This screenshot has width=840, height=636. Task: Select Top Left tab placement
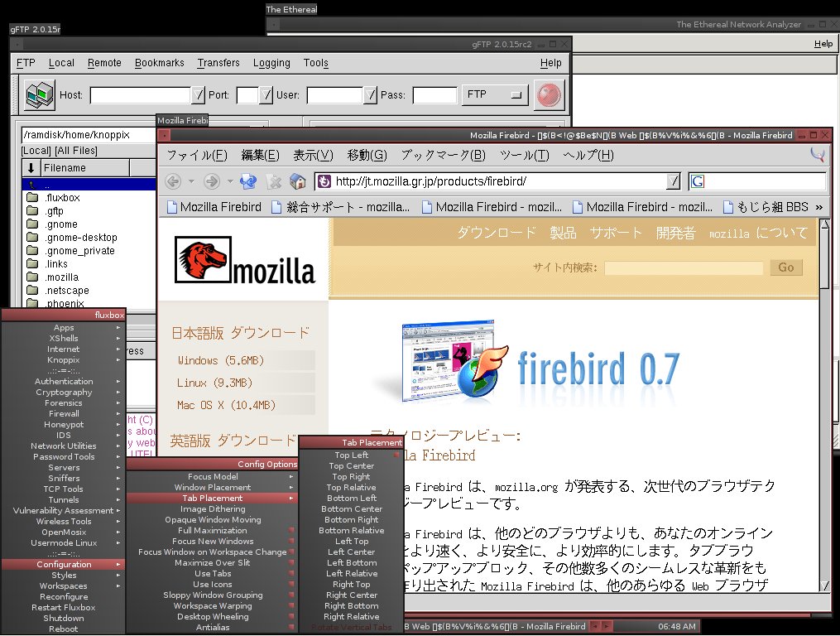pyautogui.click(x=351, y=455)
